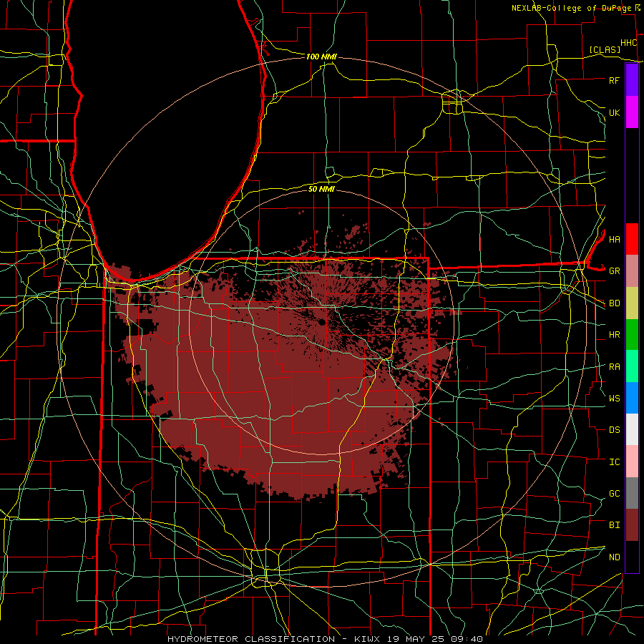Click the HHC product code label

[x=629, y=43]
